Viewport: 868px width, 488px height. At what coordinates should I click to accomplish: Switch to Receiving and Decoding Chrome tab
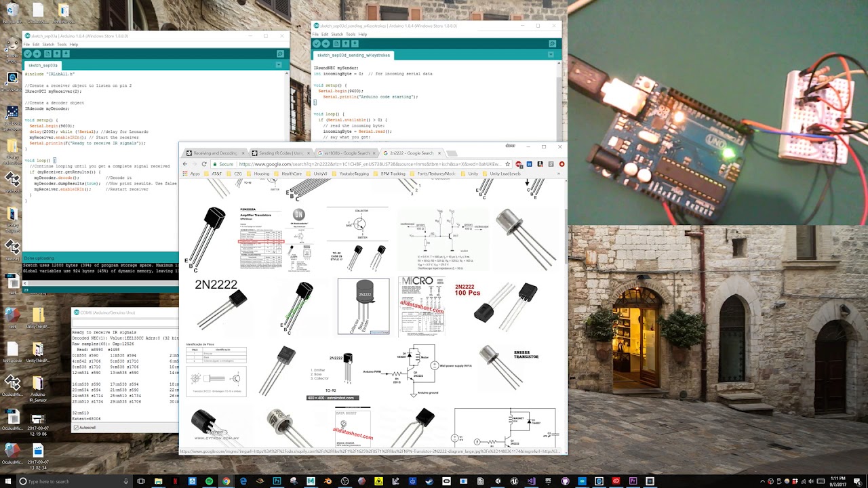(215, 153)
